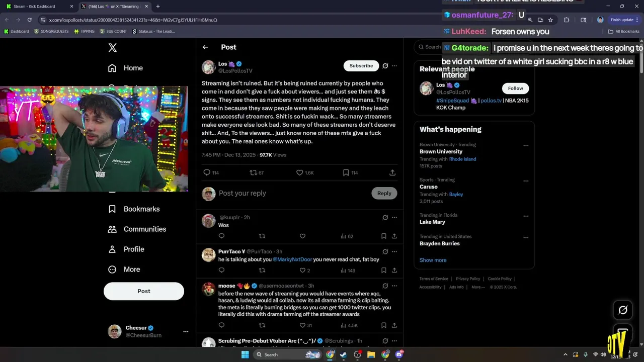Open the Cheesur account switcher menu
Image resolution: width=644 pixels, height=362 pixels.
(x=186, y=331)
